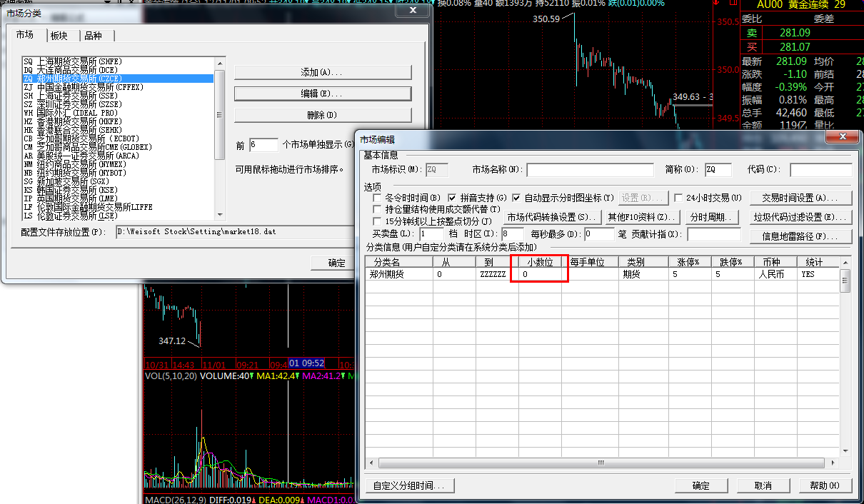Click the category table scroll-down arrow
Image resolution: width=864 pixels, height=504 pixels.
[x=845, y=453]
